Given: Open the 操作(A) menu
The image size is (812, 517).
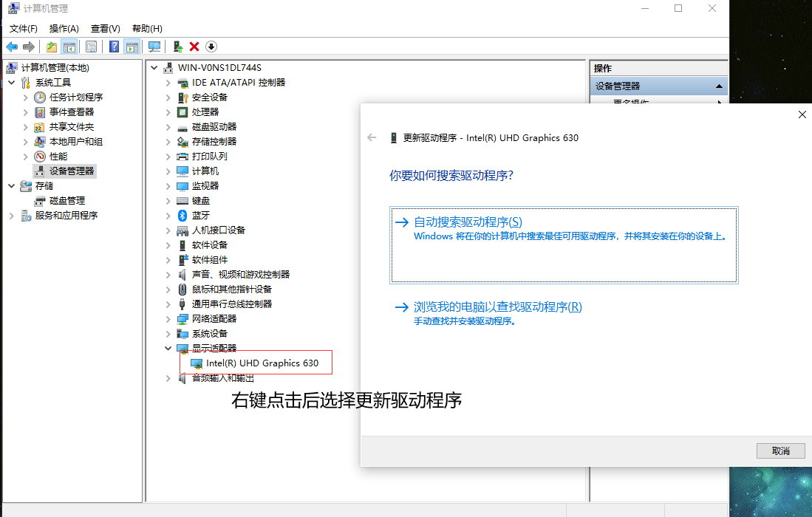Looking at the screenshot, I should pos(64,29).
